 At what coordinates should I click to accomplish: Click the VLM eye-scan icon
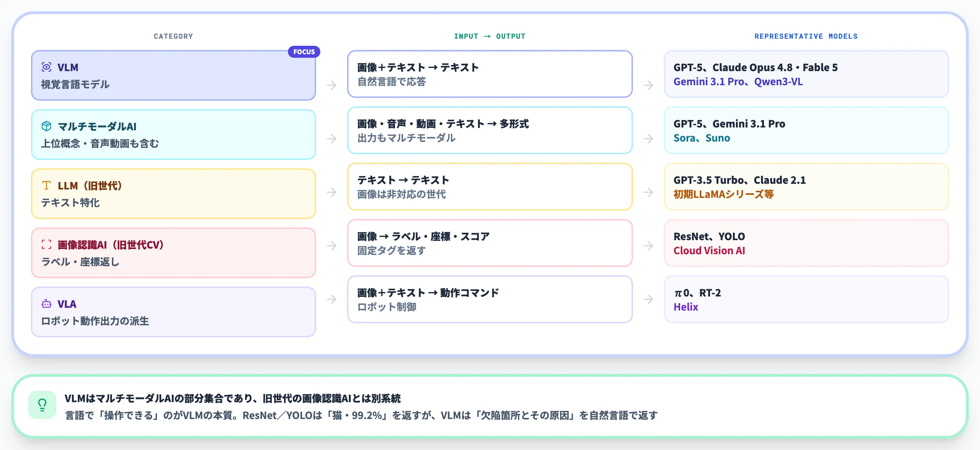[x=46, y=67]
